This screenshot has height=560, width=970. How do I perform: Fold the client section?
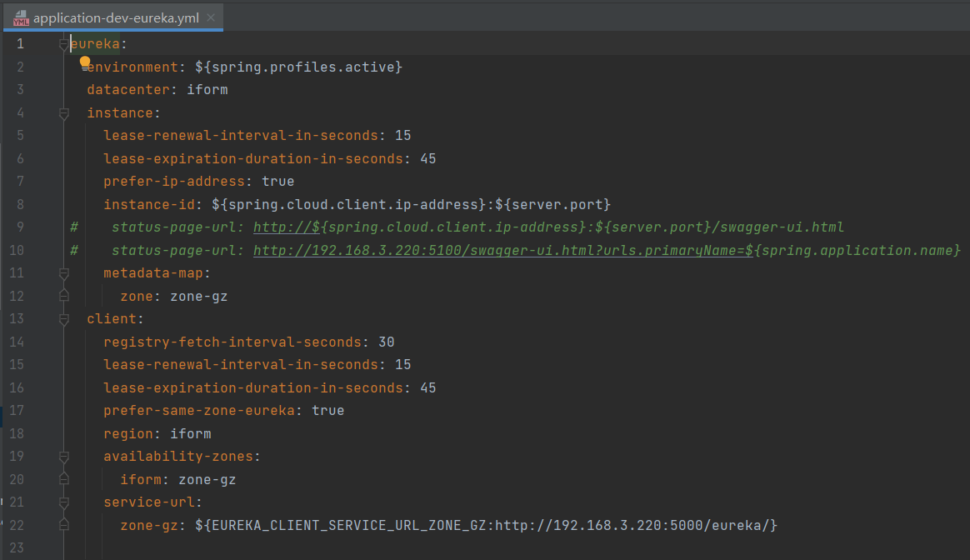[x=64, y=319]
